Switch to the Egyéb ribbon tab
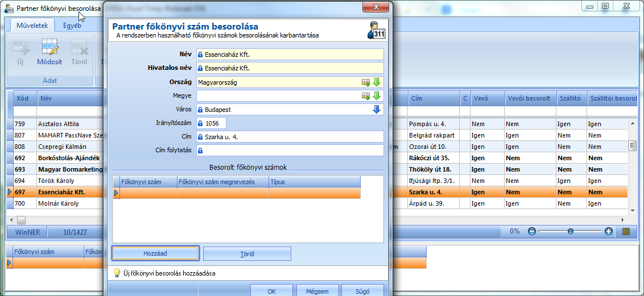This screenshot has height=296, width=644. point(72,26)
